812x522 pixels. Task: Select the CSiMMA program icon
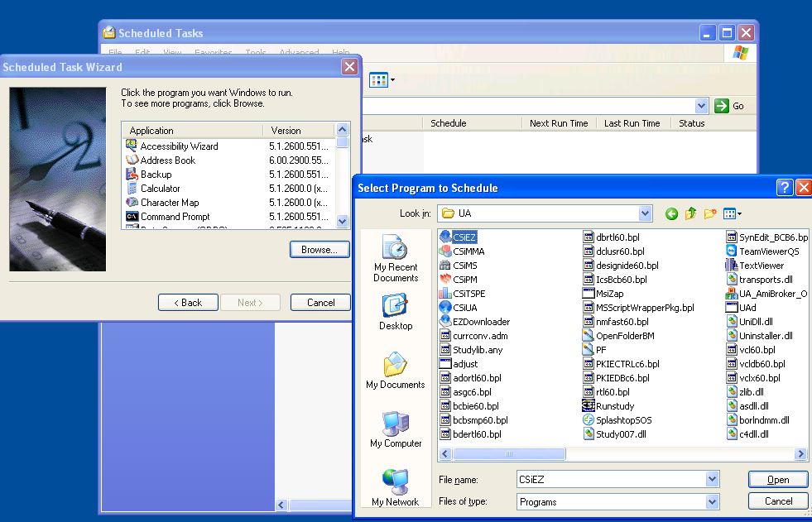click(x=445, y=251)
